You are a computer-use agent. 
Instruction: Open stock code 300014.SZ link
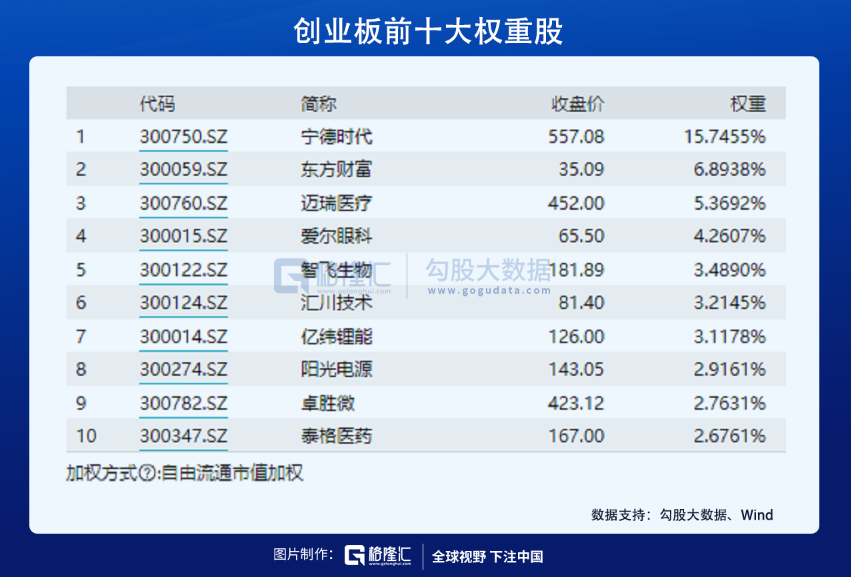coord(183,337)
